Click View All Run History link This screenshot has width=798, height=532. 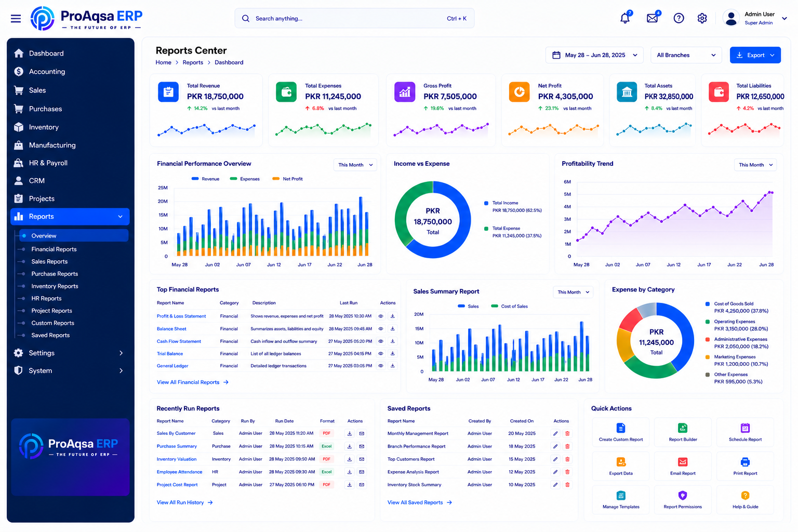coord(185,502)
